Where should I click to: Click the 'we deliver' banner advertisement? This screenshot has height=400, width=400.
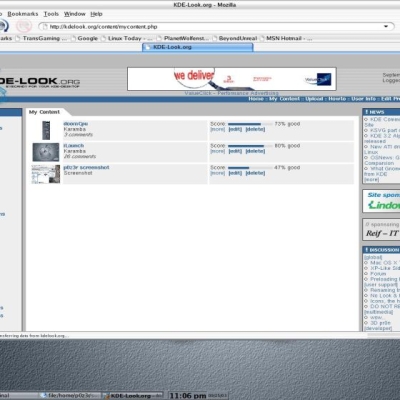pos(232,79)
